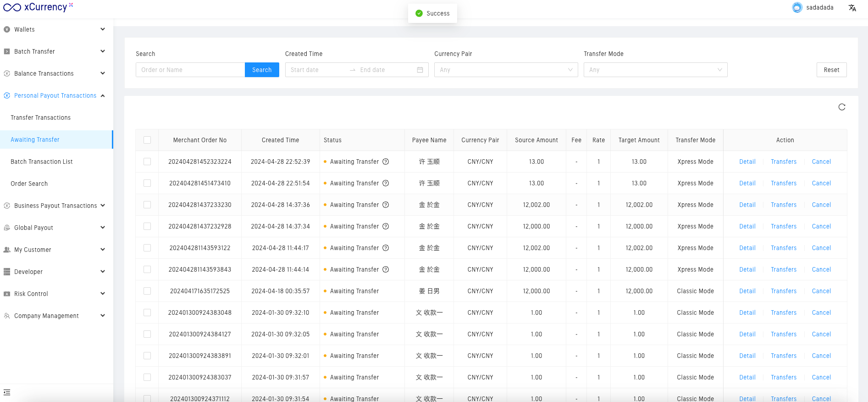This screenshot has height=402, width=868.
Task: Click the Reset button
Action: 831,70
